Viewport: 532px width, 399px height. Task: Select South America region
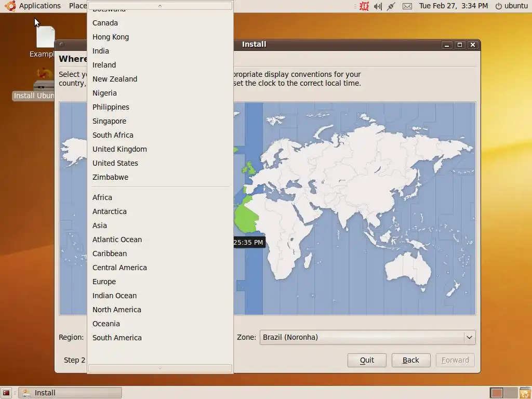pos(160,338)
